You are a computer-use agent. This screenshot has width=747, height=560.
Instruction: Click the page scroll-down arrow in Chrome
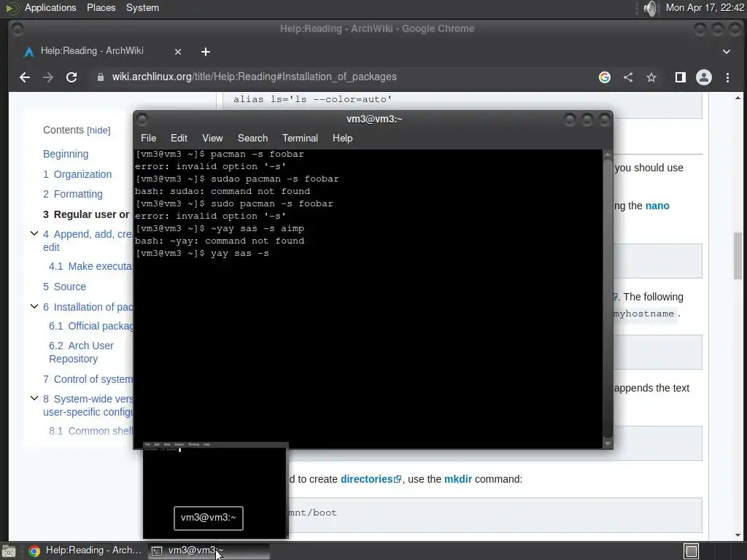tap(738, 534)
